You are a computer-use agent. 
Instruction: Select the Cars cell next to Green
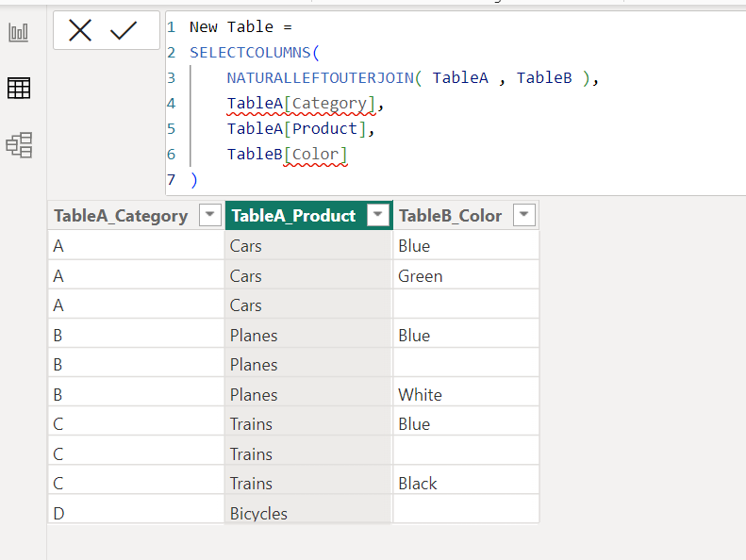[308, 276]
